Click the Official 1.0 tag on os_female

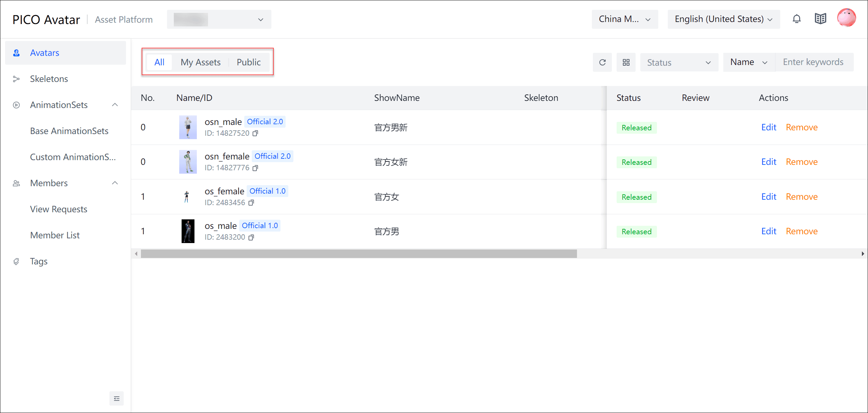point(268,191)
